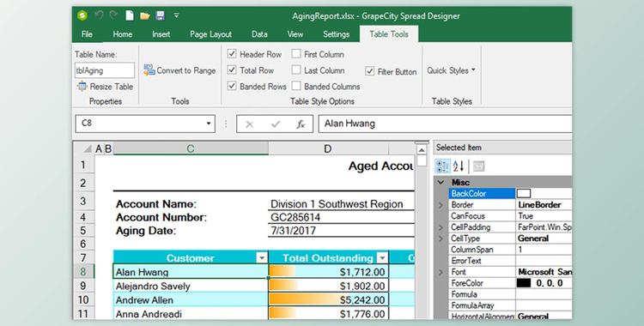Open the Name Box dropdown arrow
The width and height of the screenshot is (644, 326).
[209, 124]
